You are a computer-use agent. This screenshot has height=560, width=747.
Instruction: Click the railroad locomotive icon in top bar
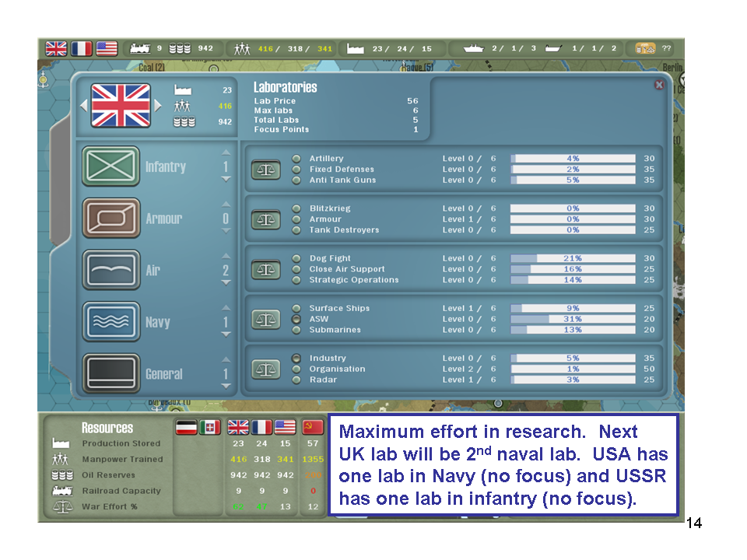click(x=140, y=48)
